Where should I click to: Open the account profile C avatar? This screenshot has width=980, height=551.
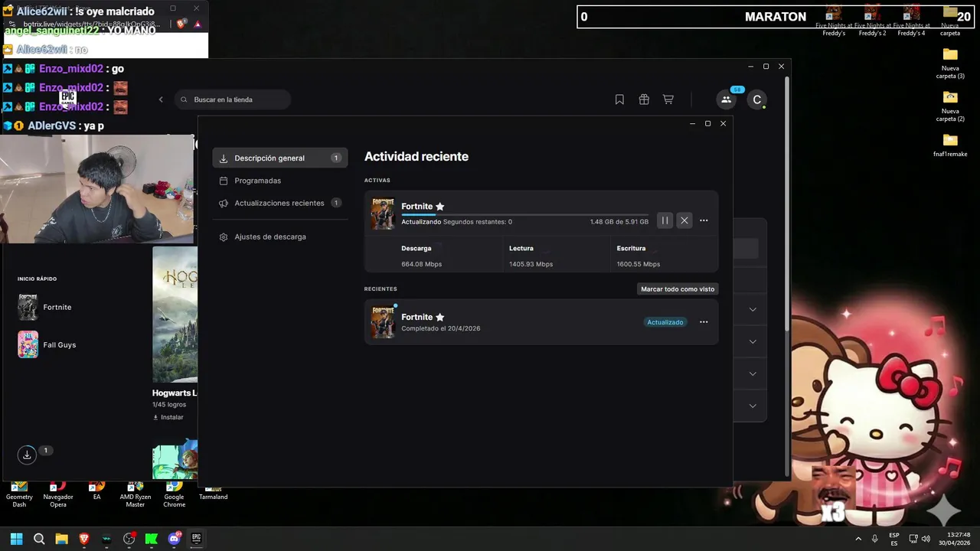click(756, 99)
